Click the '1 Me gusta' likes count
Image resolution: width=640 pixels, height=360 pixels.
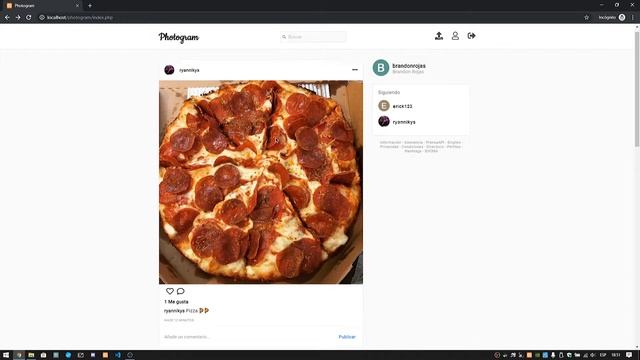176,302
